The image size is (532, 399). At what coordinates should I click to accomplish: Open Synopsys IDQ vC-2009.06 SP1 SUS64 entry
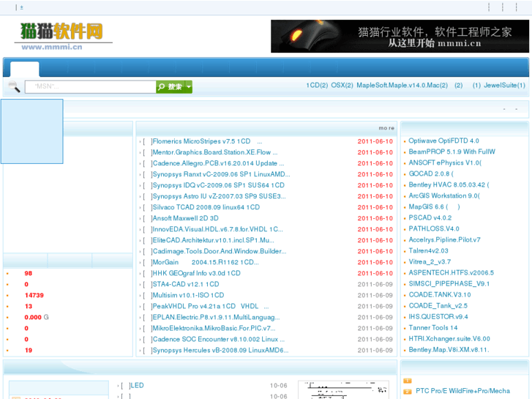pos(219,185)
